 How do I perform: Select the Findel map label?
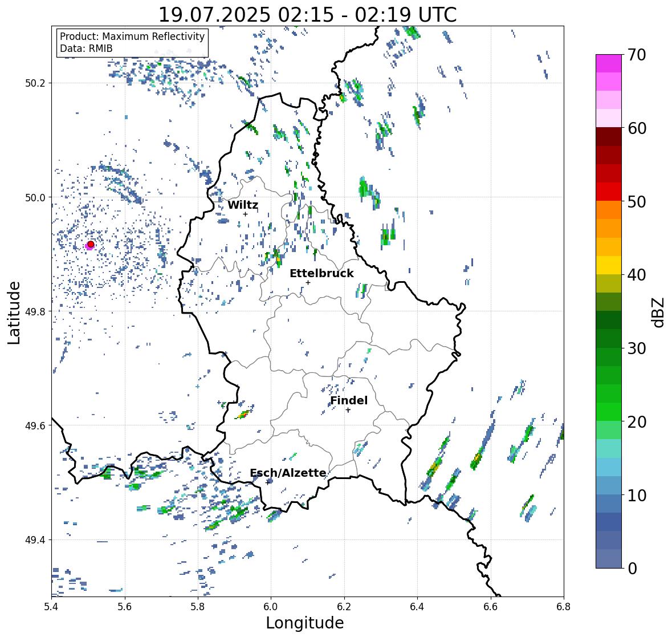[x=349, y=400]
